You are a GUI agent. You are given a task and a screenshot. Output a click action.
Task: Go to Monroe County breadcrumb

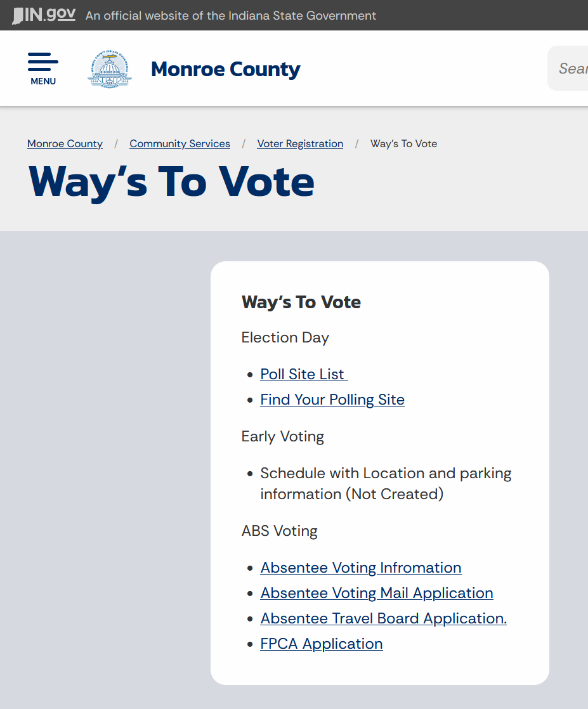click(x=65, y=144)
